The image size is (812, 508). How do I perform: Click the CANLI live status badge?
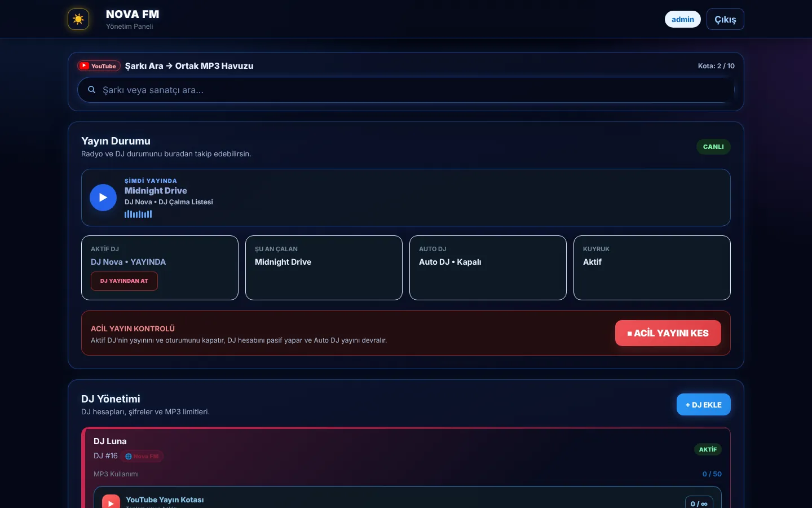[x=713, y=147]
